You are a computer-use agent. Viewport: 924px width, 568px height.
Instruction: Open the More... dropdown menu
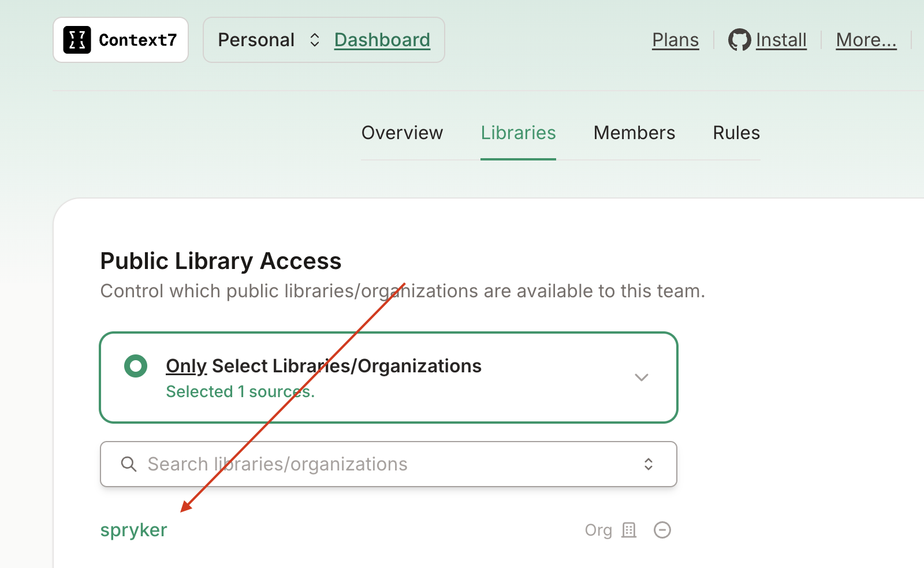866,39
